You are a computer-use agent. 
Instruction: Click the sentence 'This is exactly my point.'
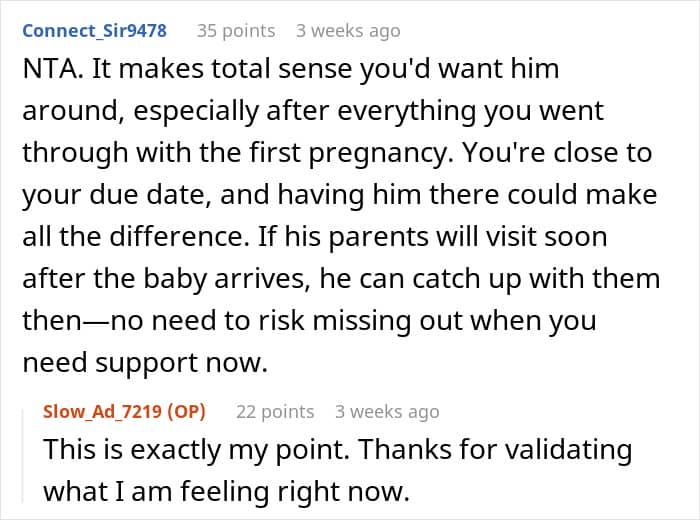[x=190, y=449]
